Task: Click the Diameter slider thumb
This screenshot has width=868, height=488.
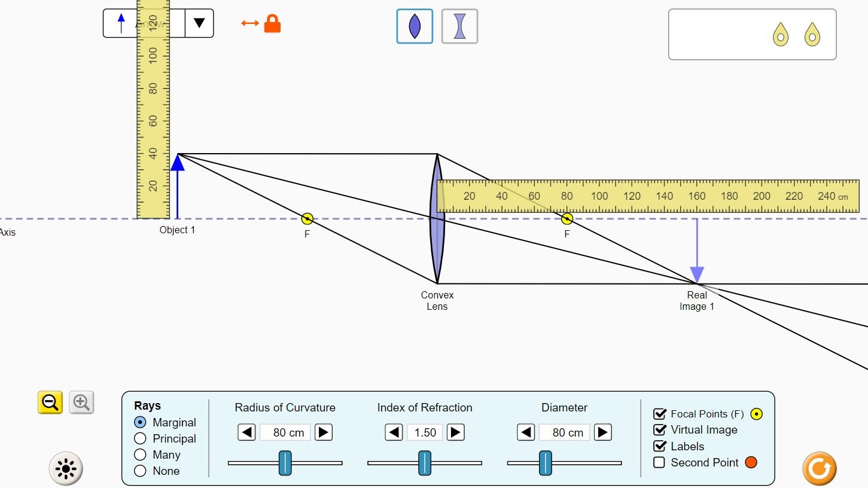Action: coord(546,463)
